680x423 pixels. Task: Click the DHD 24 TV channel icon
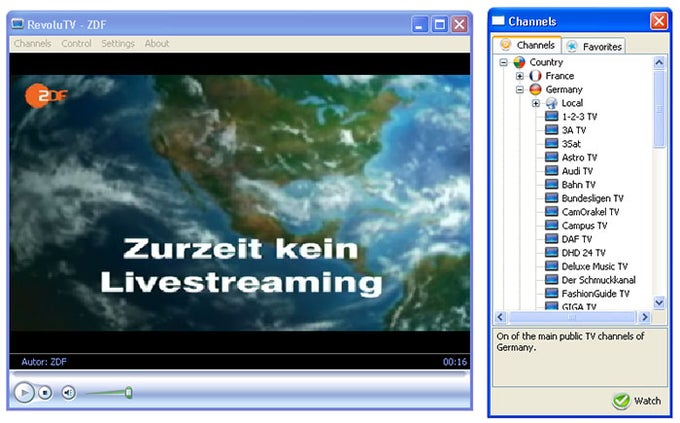click(551, 252)
